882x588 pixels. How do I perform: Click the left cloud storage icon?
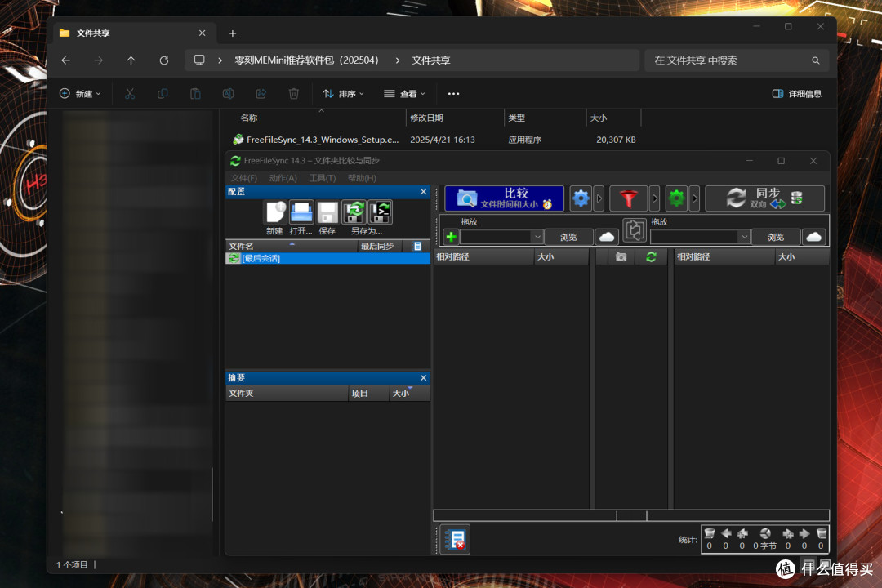pos(606,237)
